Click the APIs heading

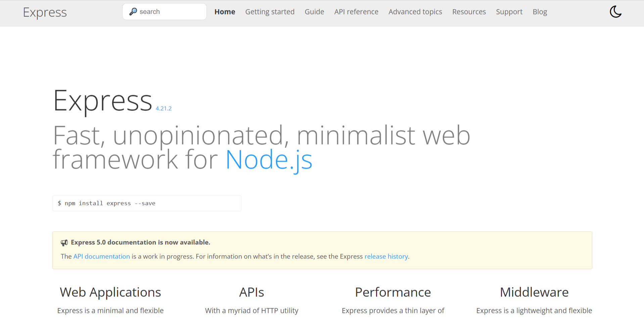click(251, 292)
